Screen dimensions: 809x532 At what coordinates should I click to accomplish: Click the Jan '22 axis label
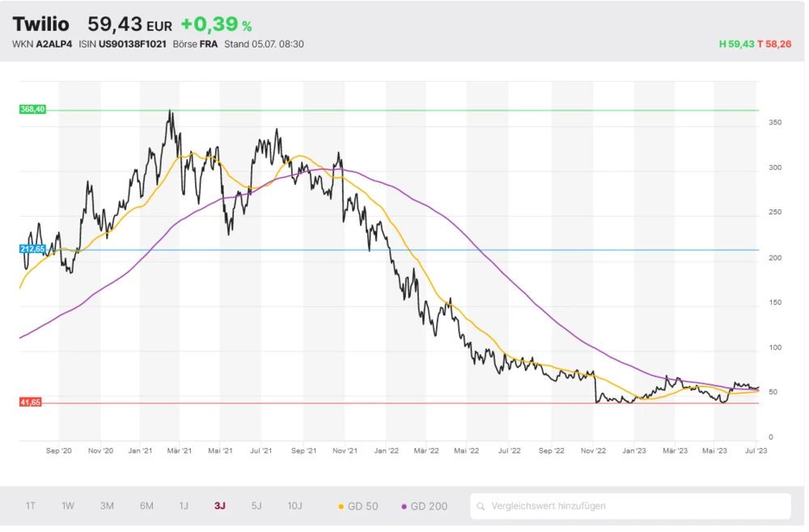click(387, 451)
